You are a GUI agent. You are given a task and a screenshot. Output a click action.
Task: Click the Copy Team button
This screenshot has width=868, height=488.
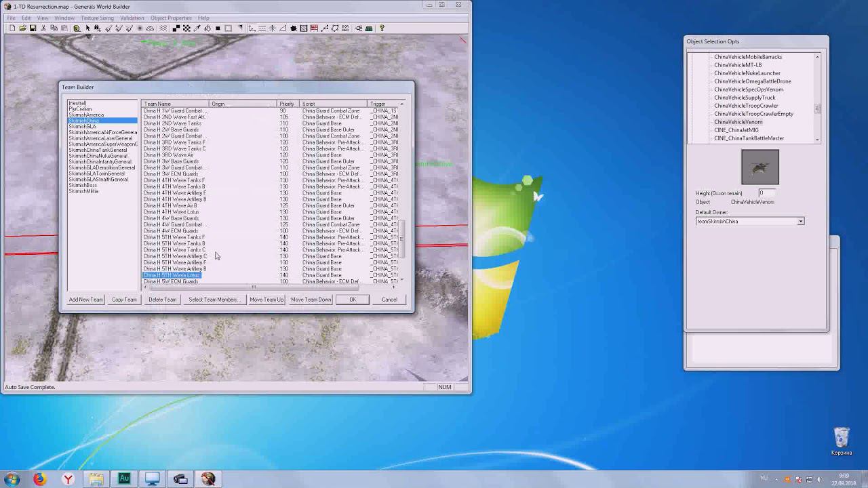[x=124, y=300]
